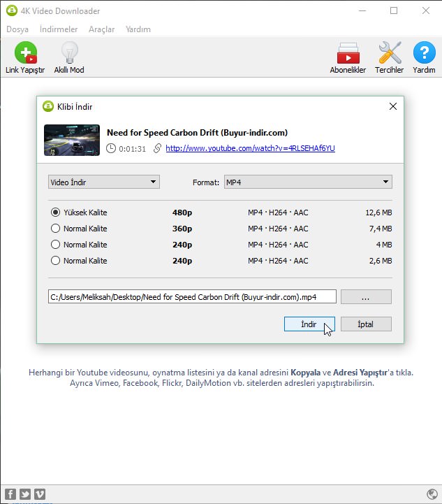Close the Klibi İndir dialog

(x=393, y=106)
